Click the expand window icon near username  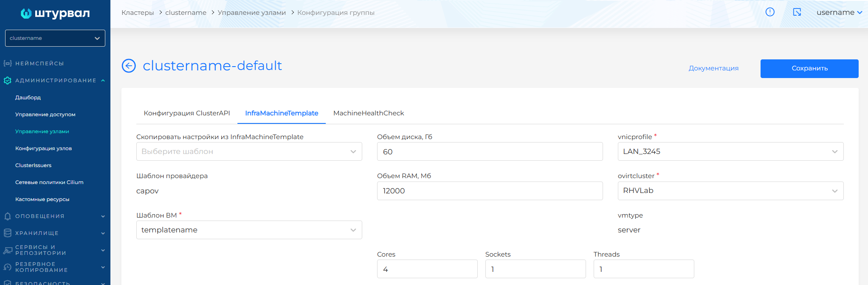pyautogui.click(x=797, y=12)
